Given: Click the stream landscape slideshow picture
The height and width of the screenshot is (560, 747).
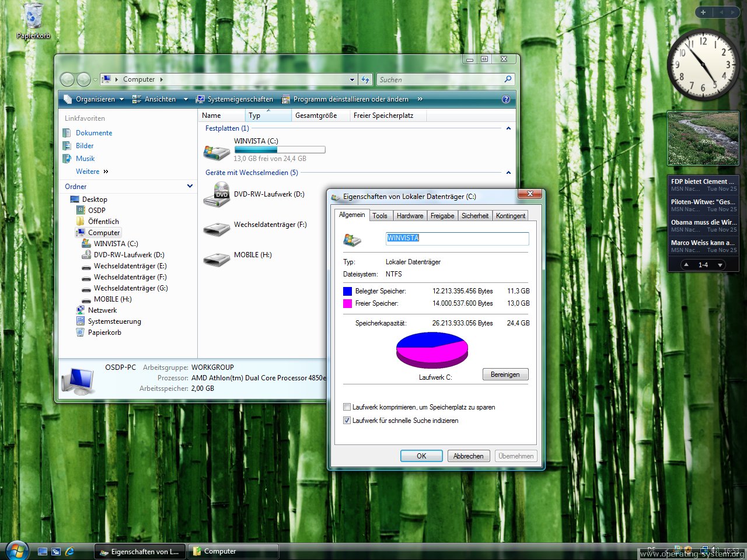Looking at the screenshot, I should pyautogui.click(x=703, y=139).
